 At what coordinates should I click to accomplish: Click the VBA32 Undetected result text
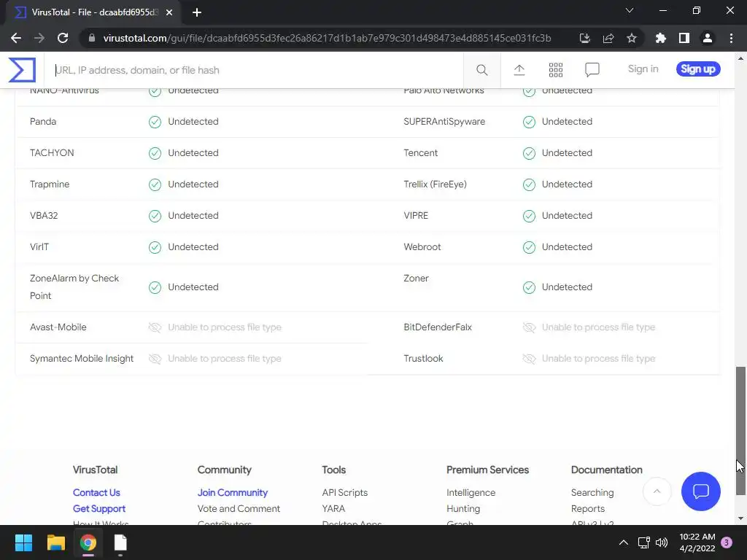coord(193,215)
